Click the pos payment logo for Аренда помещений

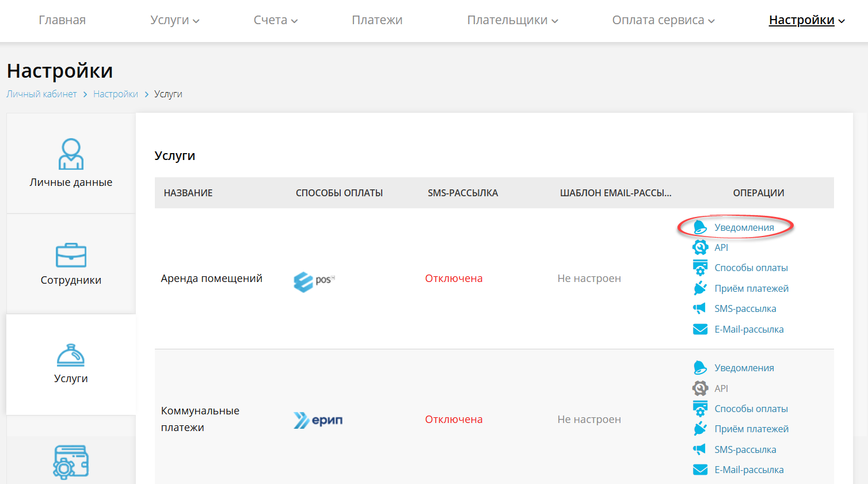pyautogui.click(x=314, y=281)
